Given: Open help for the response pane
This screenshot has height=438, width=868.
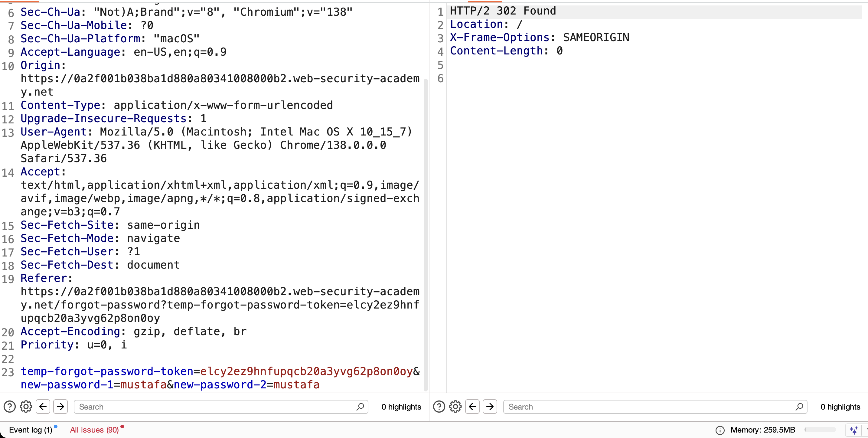Looking at the screenshot, I should pyautogui.click(x=439, y=407).
